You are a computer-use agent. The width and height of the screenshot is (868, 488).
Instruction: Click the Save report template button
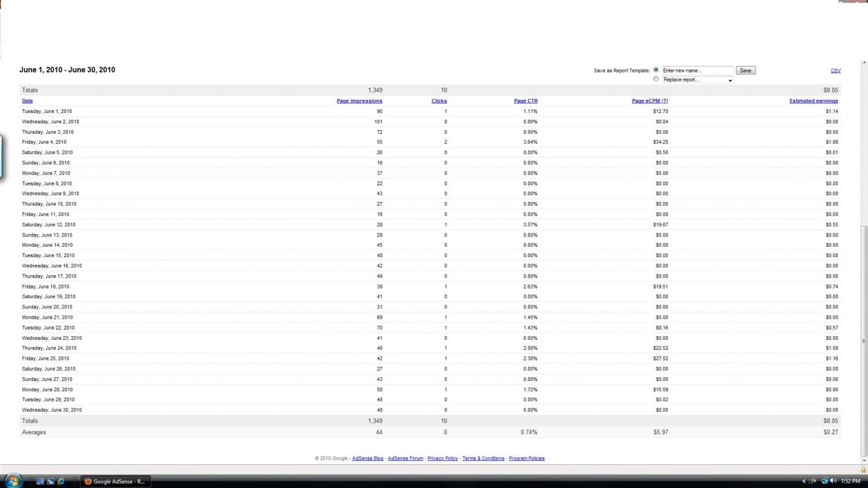pyautogui.click(x=746, y=71)
